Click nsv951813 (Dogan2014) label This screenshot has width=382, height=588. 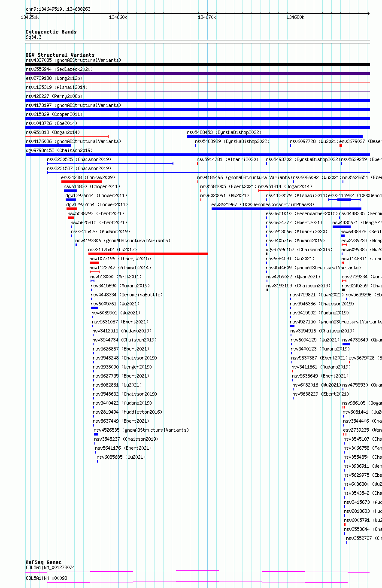tap(52, 132)
